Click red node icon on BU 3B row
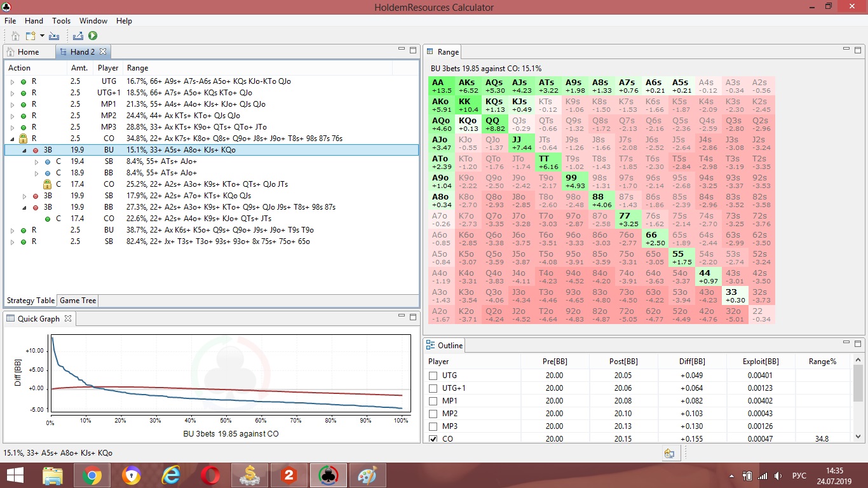 (x=36, y=150)
